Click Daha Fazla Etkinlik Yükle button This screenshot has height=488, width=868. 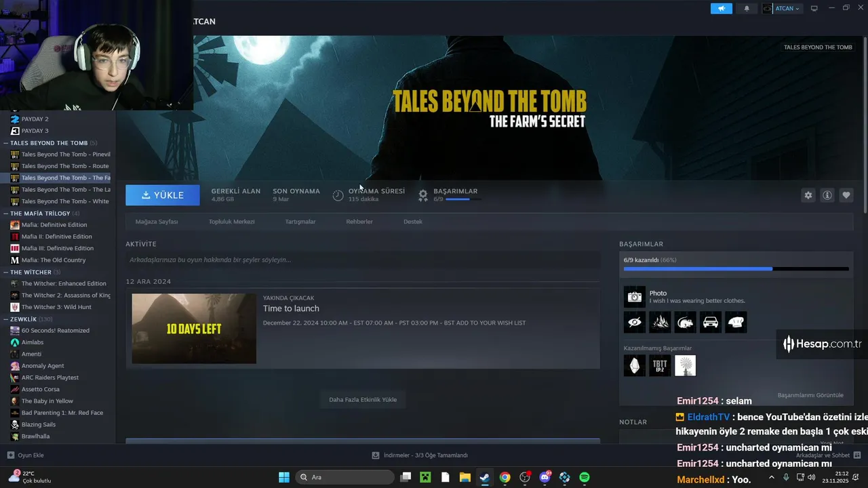[363, 400]
